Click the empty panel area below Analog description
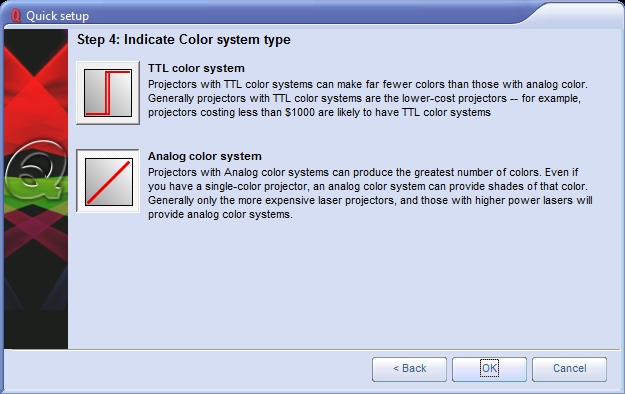The height and width of the screenshot is (394, 625). 343,283
